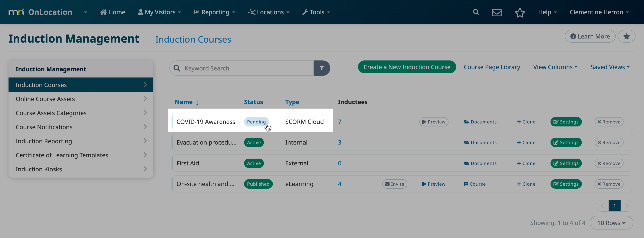The width and height of the screenshot is (644, 238).
Task: Open the Tools menu
Action: [316, 12]
